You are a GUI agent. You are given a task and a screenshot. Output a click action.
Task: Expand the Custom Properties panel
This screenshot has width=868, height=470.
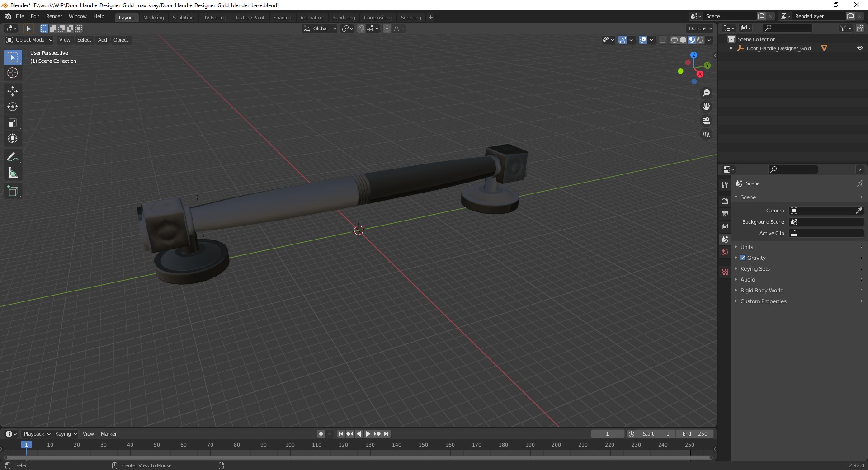click(x=763, y=301)
